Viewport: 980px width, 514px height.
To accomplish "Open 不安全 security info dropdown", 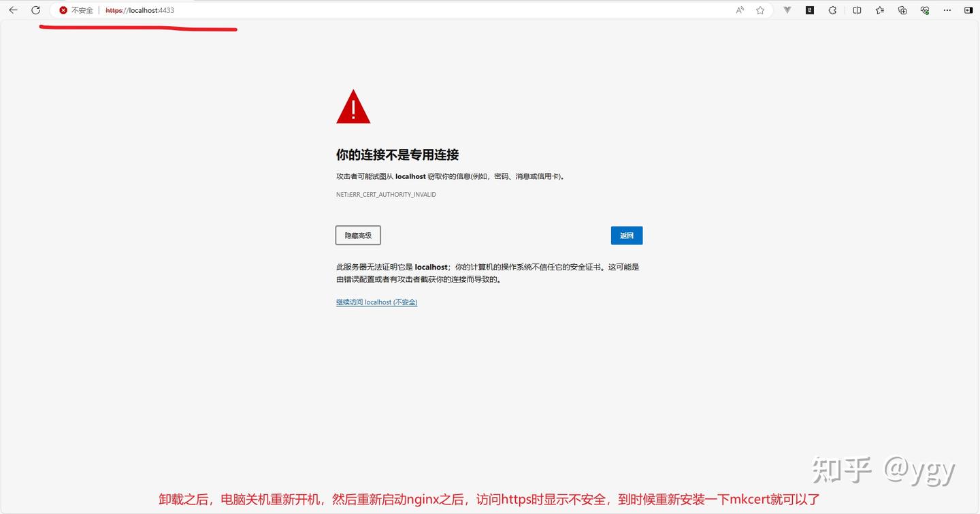I will (x=77, y=10).
